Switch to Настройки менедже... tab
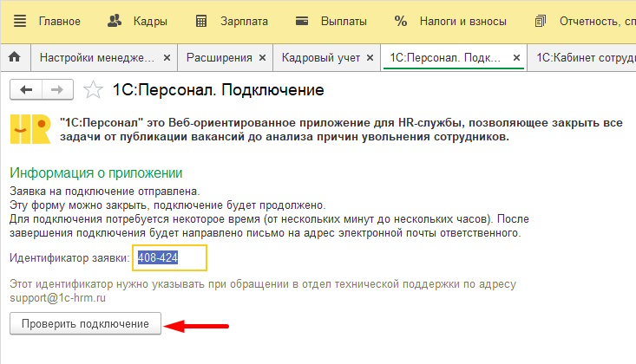Viewport: 636px width, 364px height. pos(97,57)
